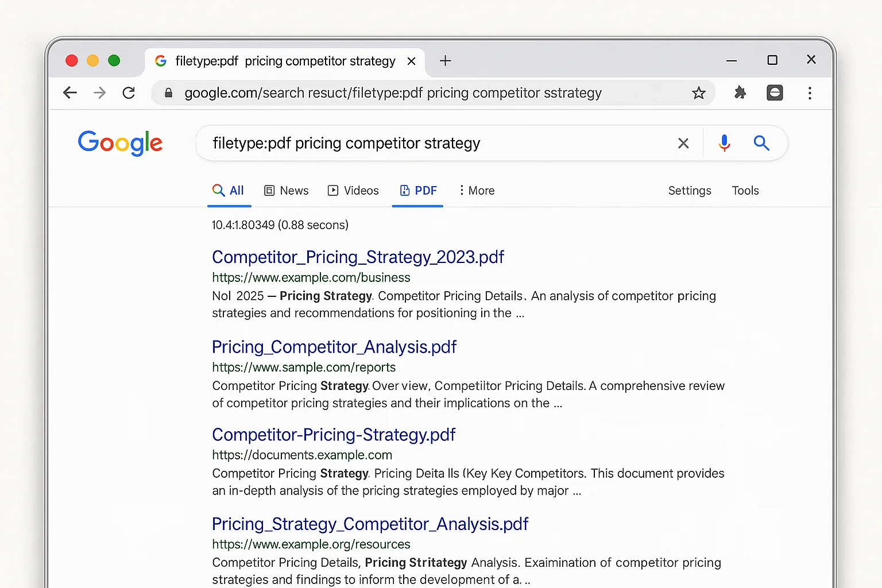Image resolution: width=882 pixels, height=588 pixels.
Task: Click the Google favicon on the browser tab
Action: (x=160, y=60)
